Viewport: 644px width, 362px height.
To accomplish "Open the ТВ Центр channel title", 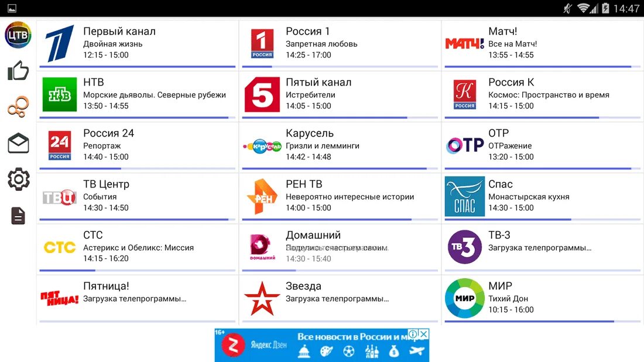I will point(107,184).
